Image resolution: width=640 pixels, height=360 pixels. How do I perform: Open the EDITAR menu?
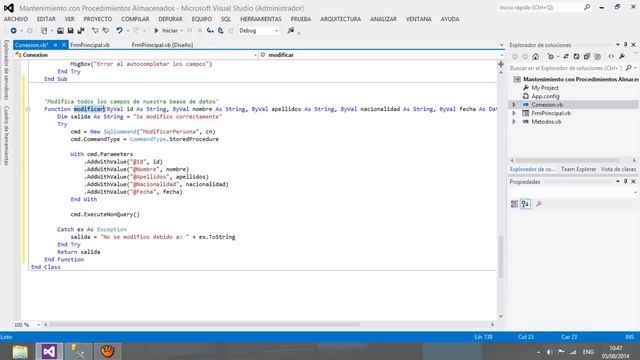point(46,19)
